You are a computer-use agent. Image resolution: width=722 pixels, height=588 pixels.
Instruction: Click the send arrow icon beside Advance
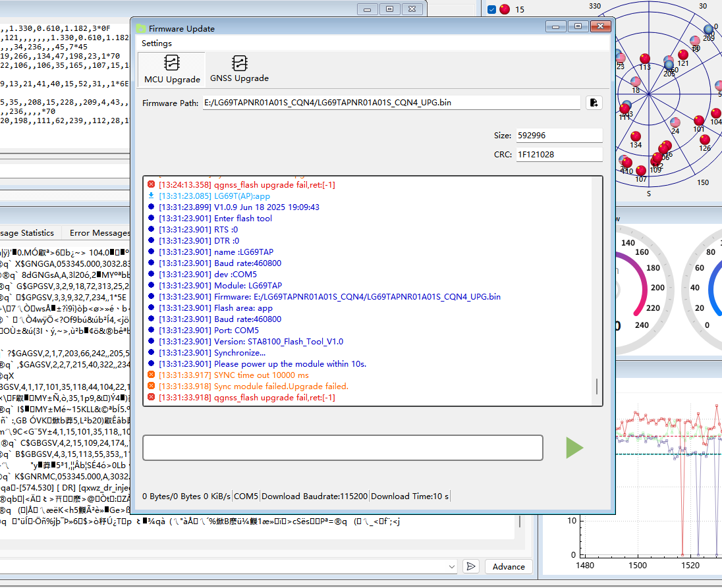pos(470,566)
